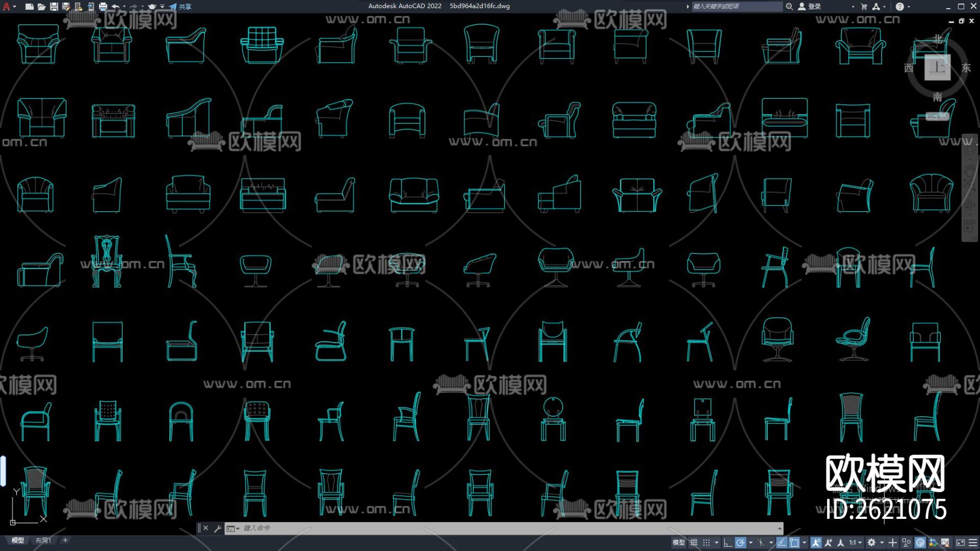Screen dimensions: 980x551
Task: Toggle isometric drafting in status bar
Action: click(x=761, y=542)
